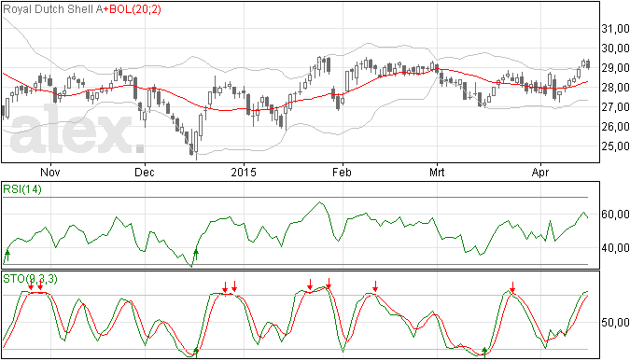Click the 40,00 RSI axis label

(615, 248)
